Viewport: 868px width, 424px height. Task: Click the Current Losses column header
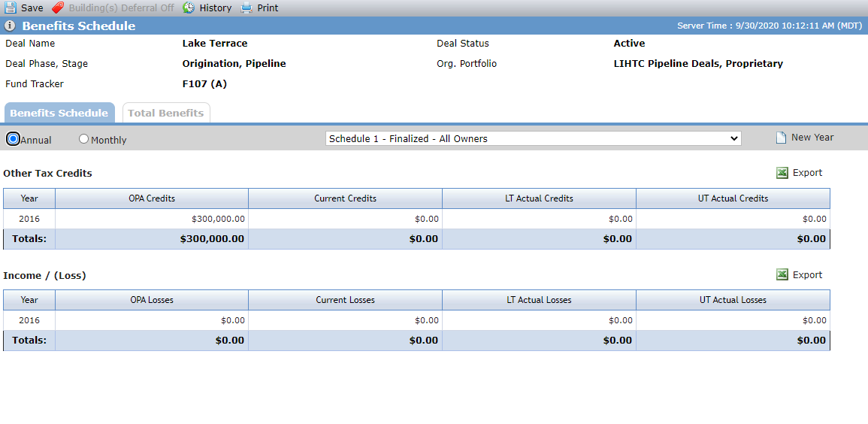(346, 300)
